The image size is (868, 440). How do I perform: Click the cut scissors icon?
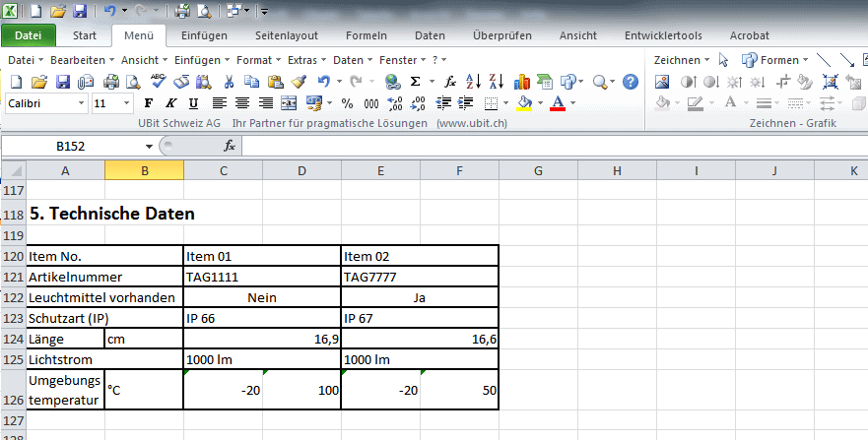coord(230,82)
